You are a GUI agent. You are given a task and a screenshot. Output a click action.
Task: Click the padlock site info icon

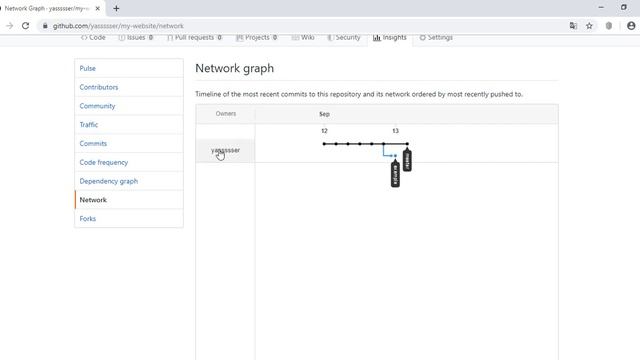tap(45, 26)
